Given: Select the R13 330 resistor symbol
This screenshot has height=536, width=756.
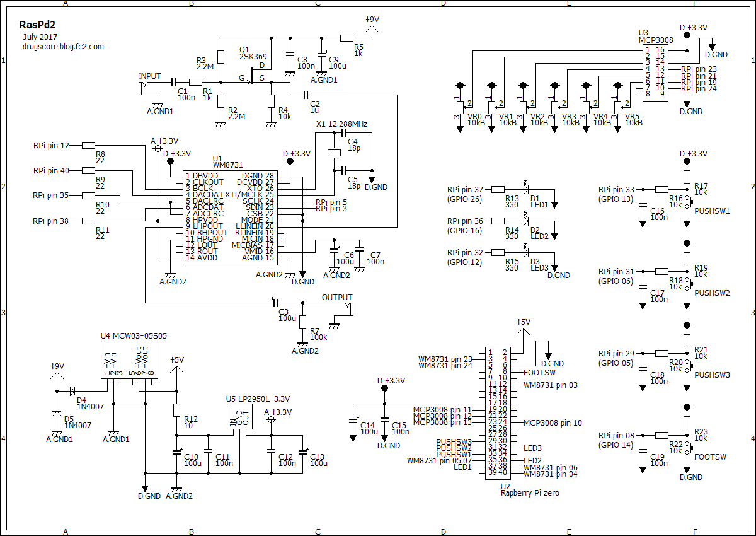Looking at the screenshot, I should click(498, 189).
